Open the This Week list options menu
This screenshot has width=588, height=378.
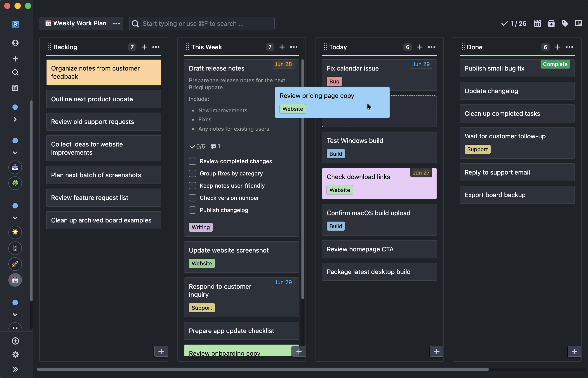point(294,47)
